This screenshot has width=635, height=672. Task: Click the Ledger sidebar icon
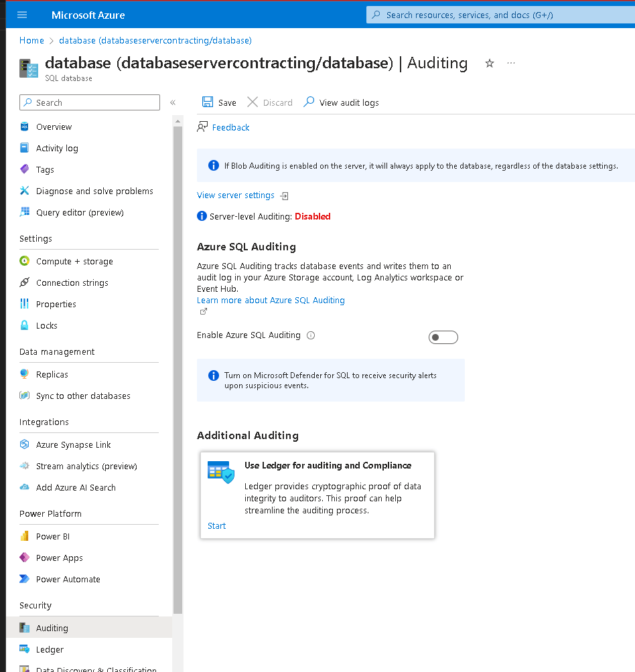coord(24,649)
